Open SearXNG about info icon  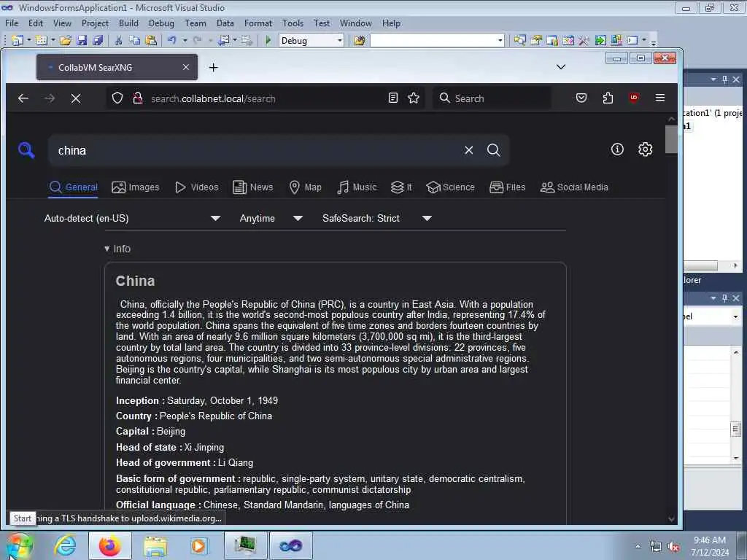click(617, 149)
